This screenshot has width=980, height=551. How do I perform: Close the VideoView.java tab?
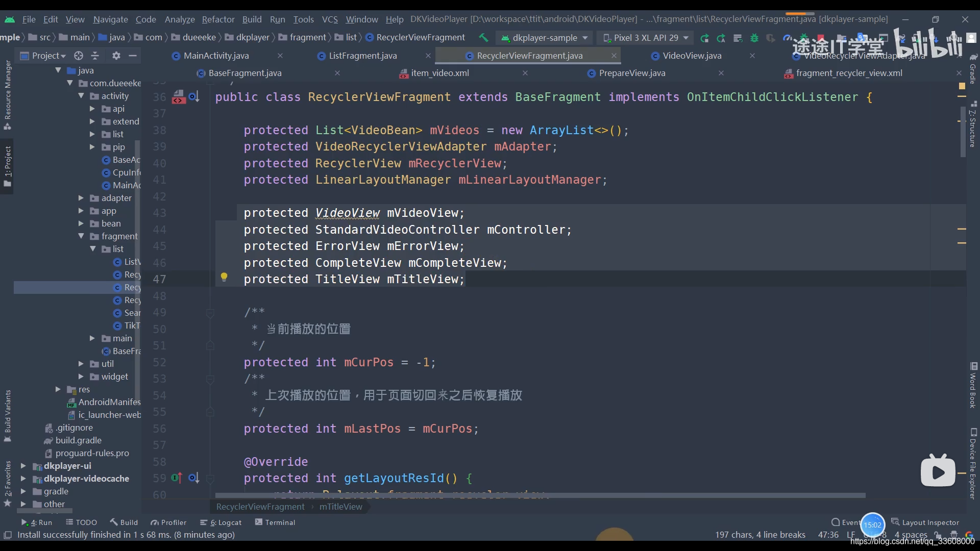(752, 56)
